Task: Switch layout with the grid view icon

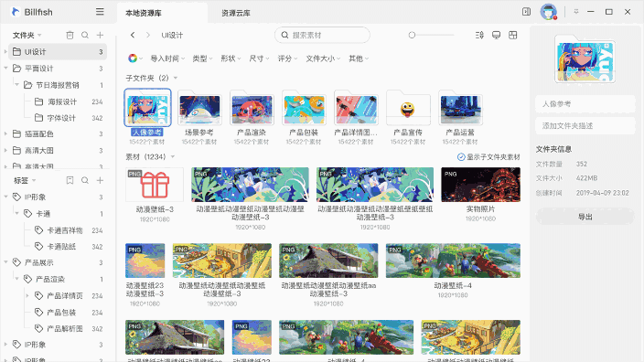Action: 512,36
